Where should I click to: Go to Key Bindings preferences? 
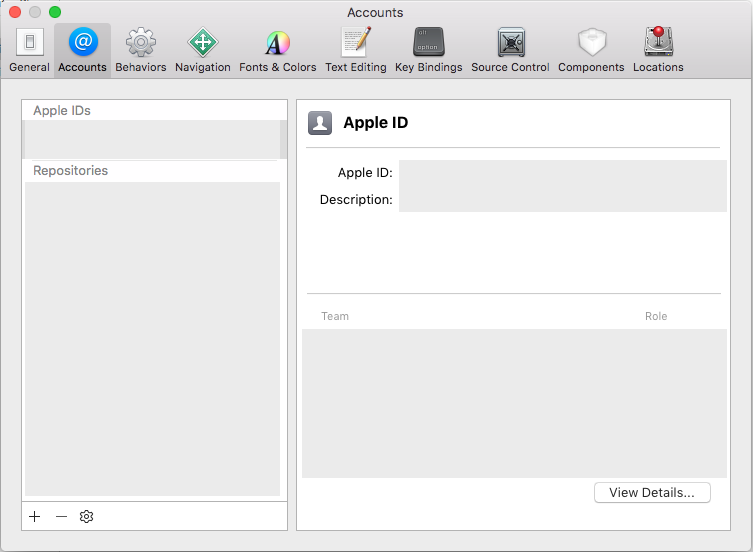[x=428, y=50]
